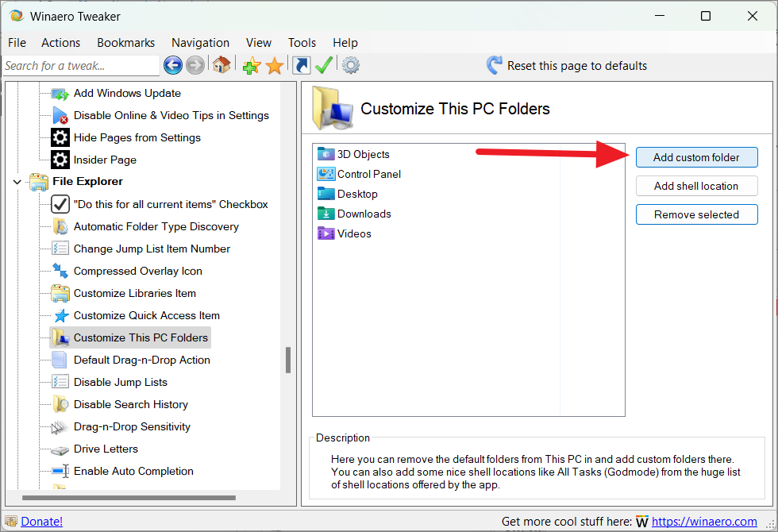Click the Remove selected button
Viewport: 778px width, 532px height.
pyautogui.click(x=697, y=214)
